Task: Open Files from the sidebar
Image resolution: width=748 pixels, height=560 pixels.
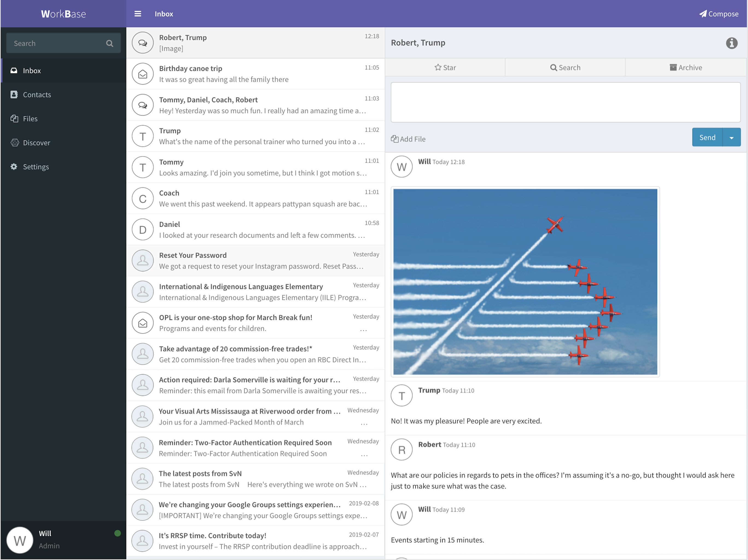Action: pyautogui.click(x=30, y=119)
